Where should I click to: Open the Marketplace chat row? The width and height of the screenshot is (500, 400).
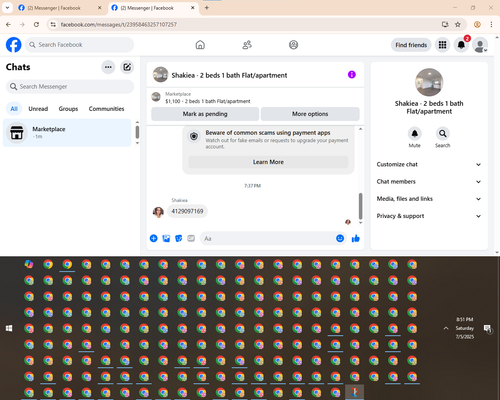[x=67, y=133]
